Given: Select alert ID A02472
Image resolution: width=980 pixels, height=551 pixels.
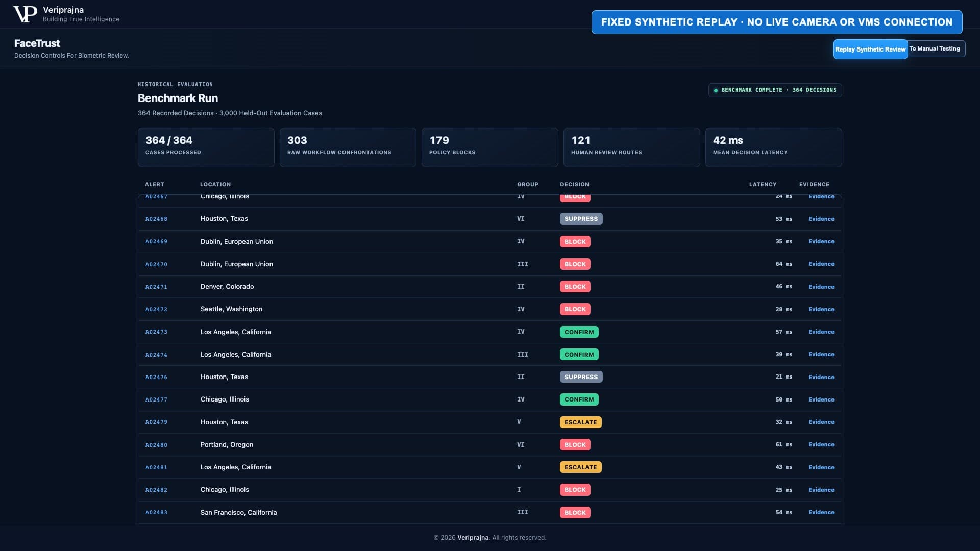Looking at the screenshot, I should pos(156,309).
